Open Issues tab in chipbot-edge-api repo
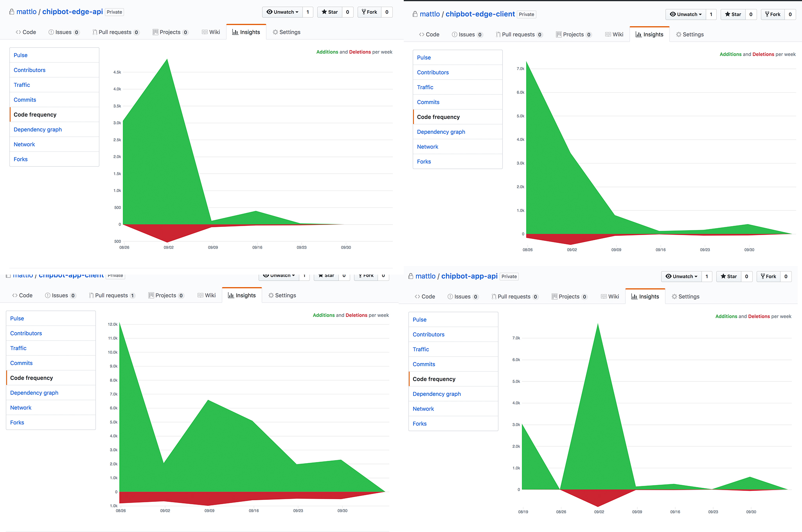802x532 pixels. pos(64,32)
